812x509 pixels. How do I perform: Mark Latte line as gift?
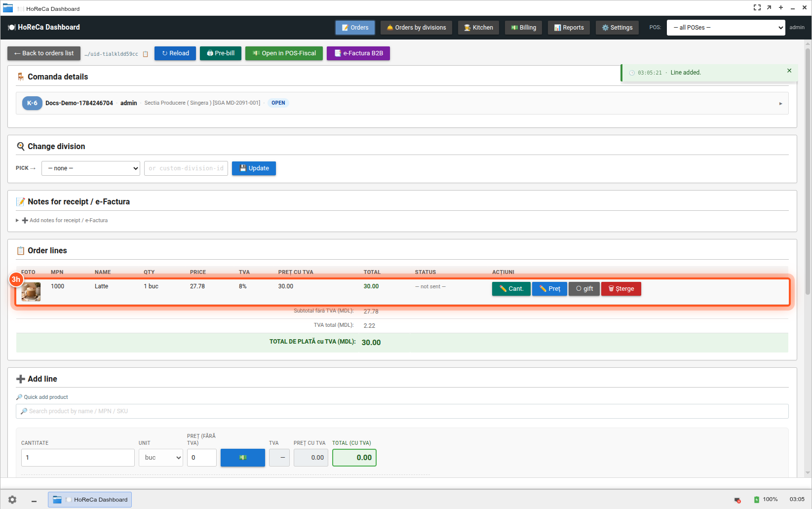[x=584, y=289]
